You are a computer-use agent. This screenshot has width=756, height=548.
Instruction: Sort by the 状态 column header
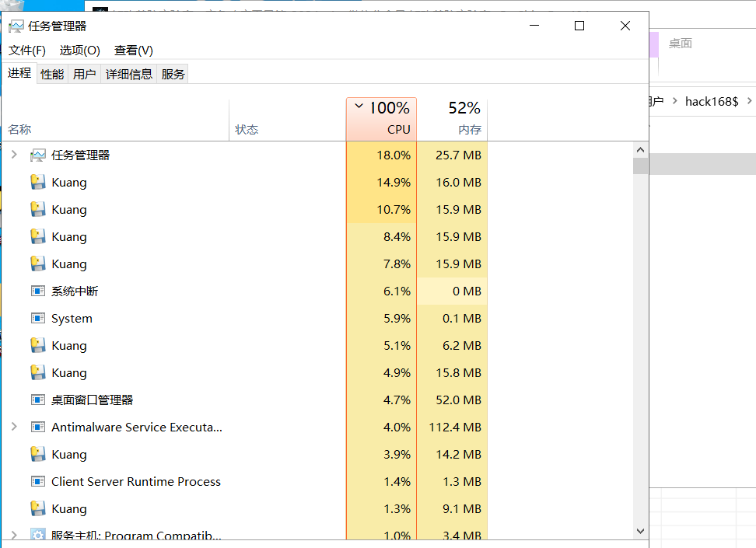click(287, 120)
